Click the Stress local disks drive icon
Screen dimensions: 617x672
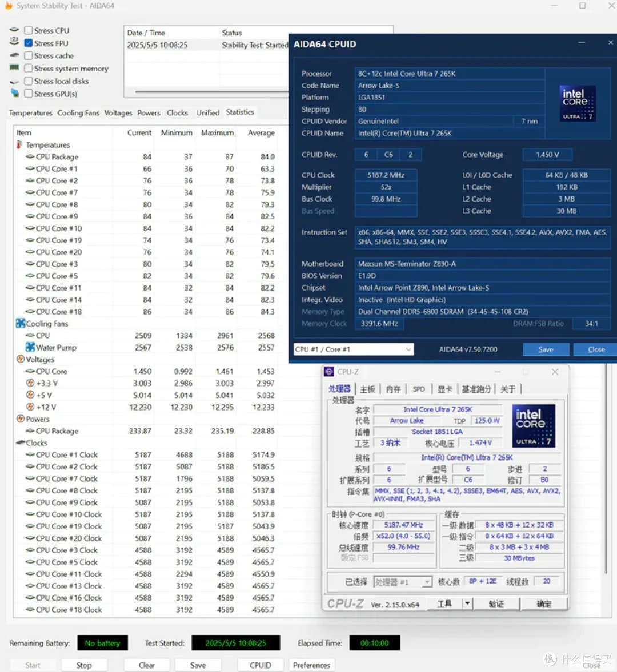[x=15, y=82]
